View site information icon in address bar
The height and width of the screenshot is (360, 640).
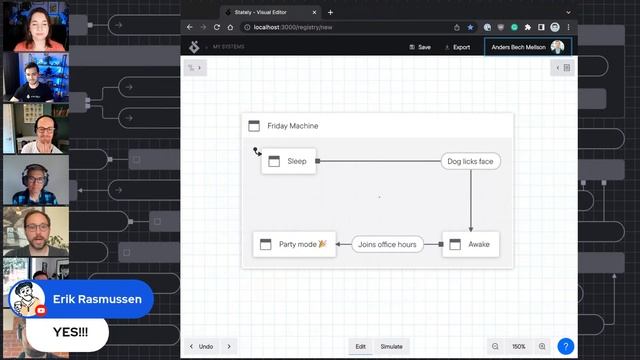click(247, 27)
